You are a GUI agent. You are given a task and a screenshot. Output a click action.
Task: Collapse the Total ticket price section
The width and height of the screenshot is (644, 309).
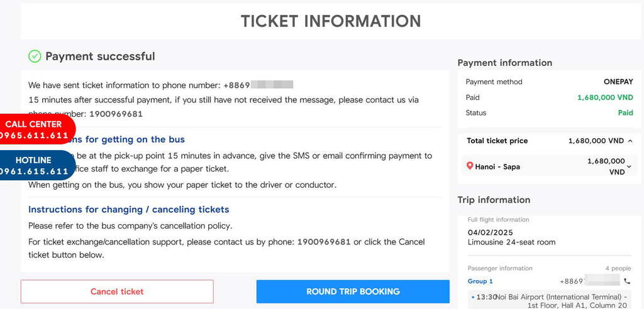[630, 141]
